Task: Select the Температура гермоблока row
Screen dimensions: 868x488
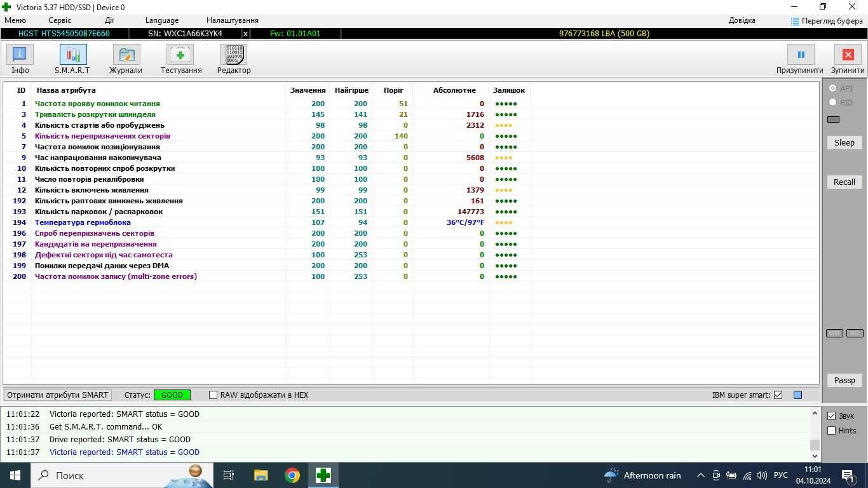Action: pos(267,222)
